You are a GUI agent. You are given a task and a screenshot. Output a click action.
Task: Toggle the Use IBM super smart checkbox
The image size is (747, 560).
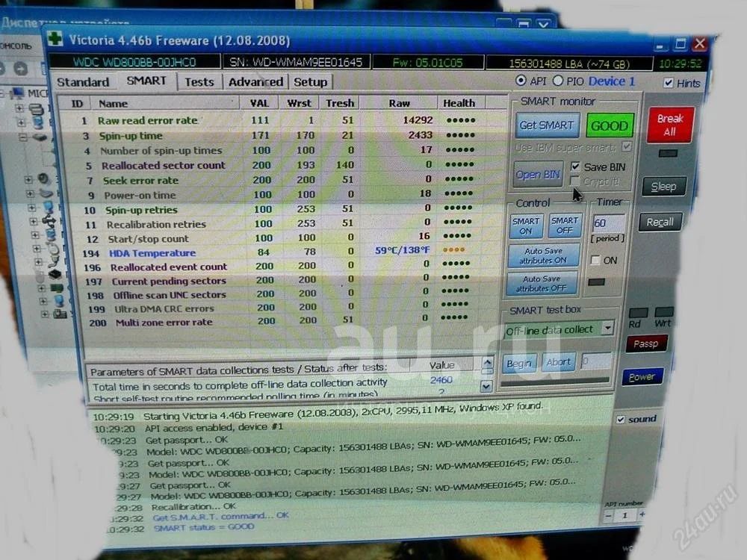[627, 146]
